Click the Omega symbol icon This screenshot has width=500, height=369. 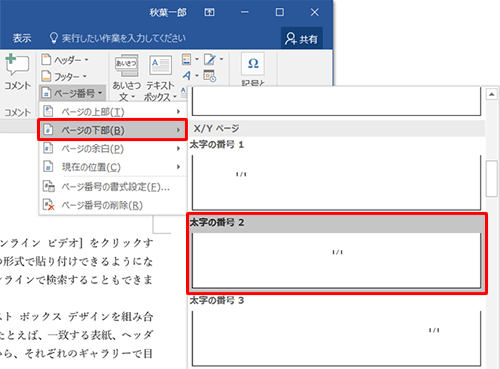[x=253, y=63]
